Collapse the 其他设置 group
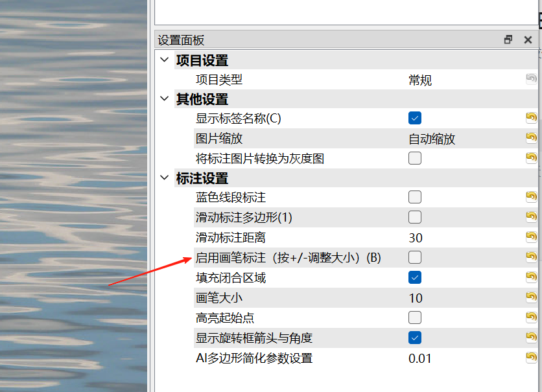Viewport: 542px width, 392px height. [164, 99]
